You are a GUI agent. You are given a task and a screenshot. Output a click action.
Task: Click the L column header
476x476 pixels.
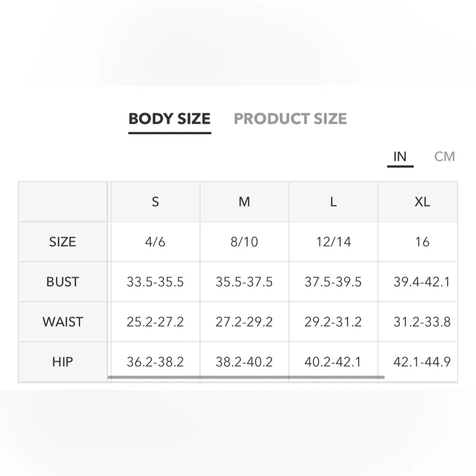pos(333,202)
